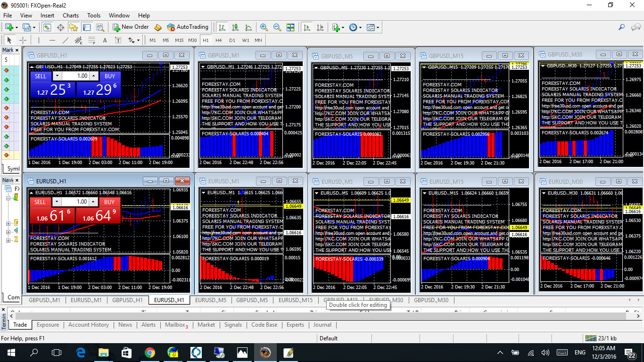Open File Explorer from the taskbar
The image size is (644, 362).
click(x=103, y=352)
